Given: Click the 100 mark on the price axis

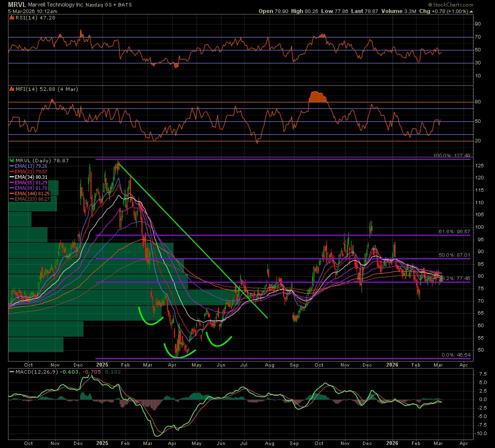Looking at the screenshot, I should pyautogui.click(x=479, y=227).
